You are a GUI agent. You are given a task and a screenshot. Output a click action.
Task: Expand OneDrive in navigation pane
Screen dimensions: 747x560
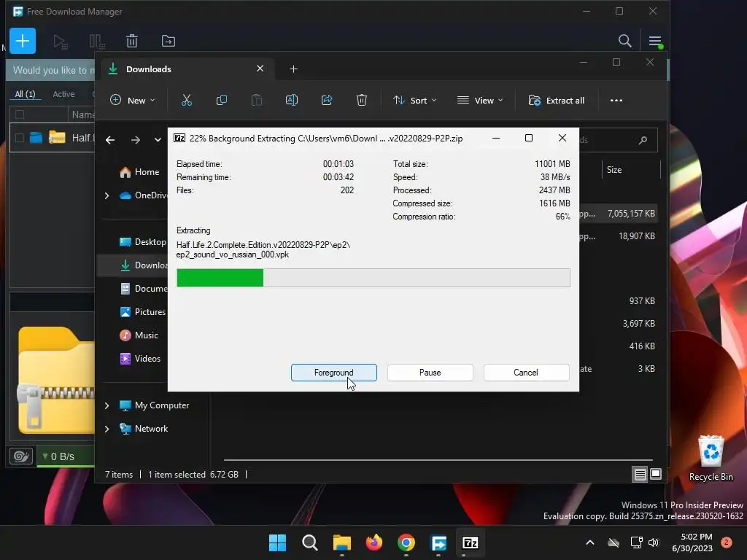[107, 195]
